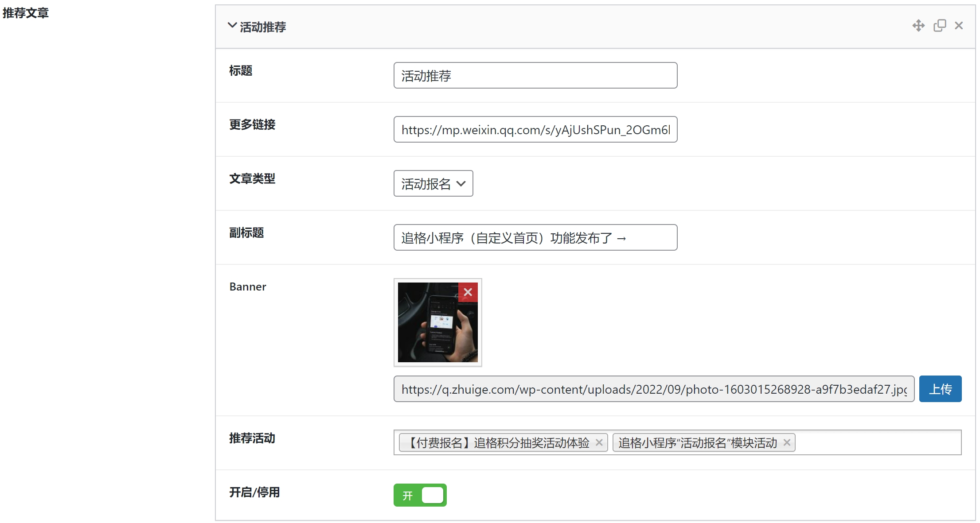The image size is (980, 523).
Task: Click the 文章类型 field label
Action: [252, 178]
